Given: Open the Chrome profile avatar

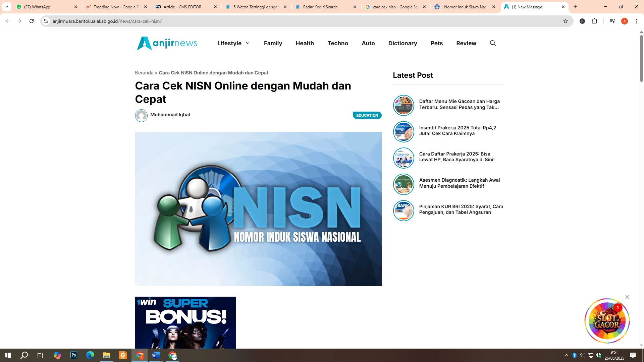Looking at the screenshot, I should click(625, 21).
